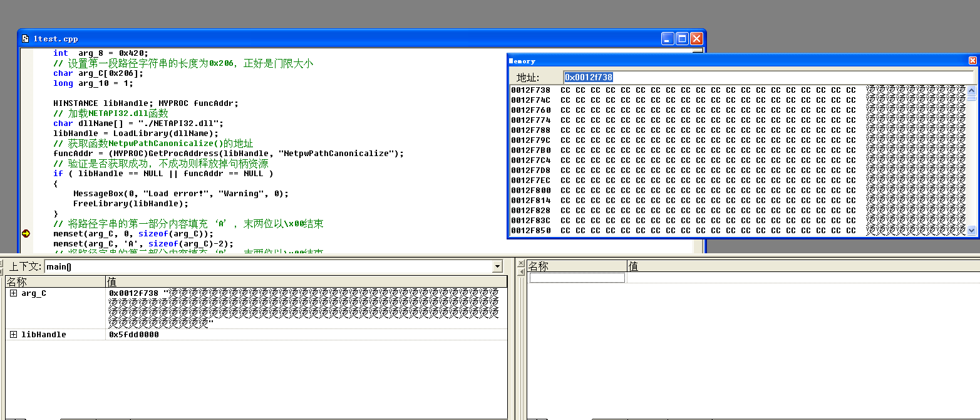980x420 pixels.
Task: Click the Memory window scroll down arrow
Action: (x=971, y=231)
